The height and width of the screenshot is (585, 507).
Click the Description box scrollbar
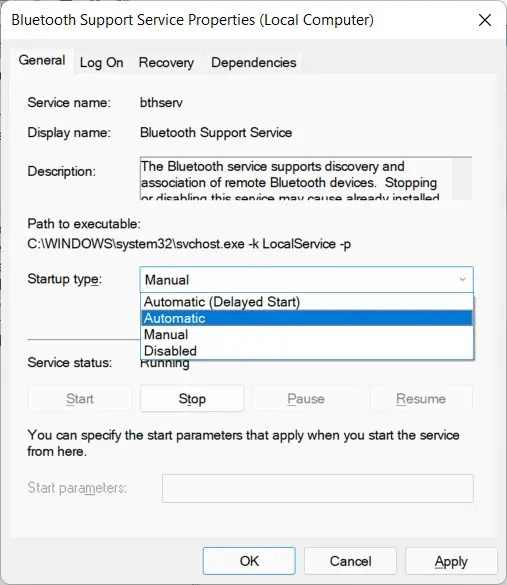point(462,179)
